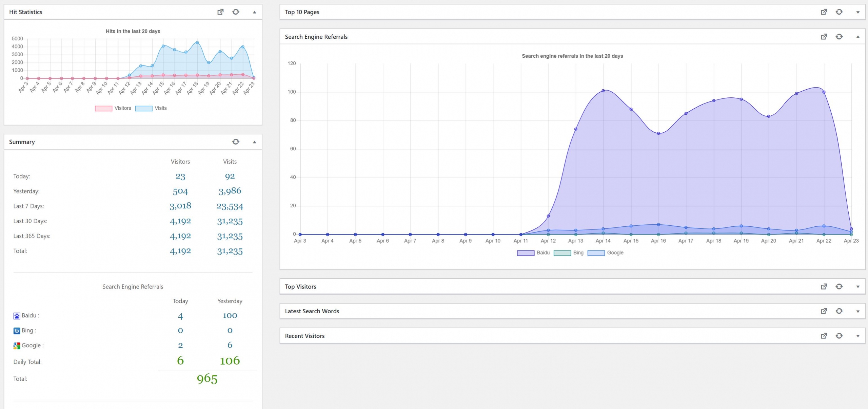Open last 7 days visitors 3,018
868x409 pixels.
pos(180,206)
